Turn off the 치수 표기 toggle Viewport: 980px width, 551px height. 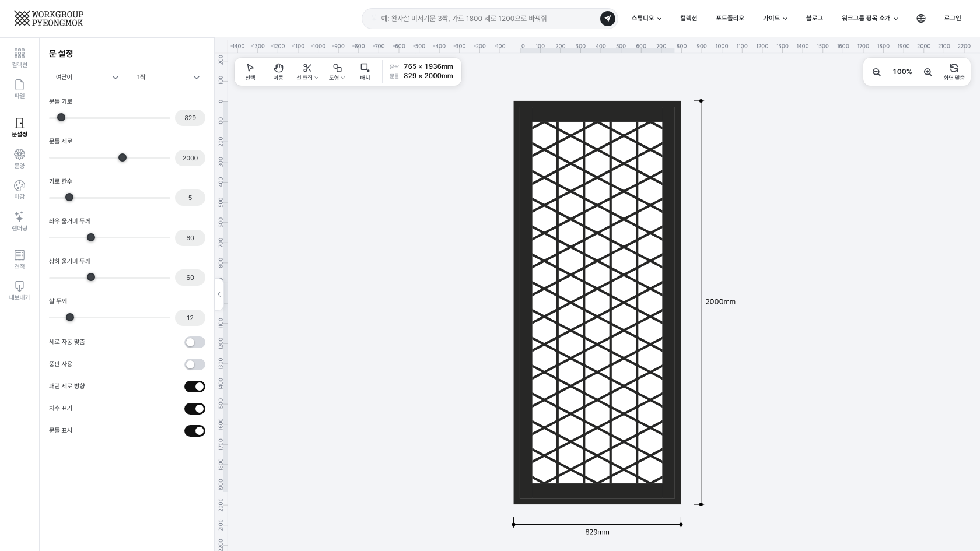click(x=195, y=409)
